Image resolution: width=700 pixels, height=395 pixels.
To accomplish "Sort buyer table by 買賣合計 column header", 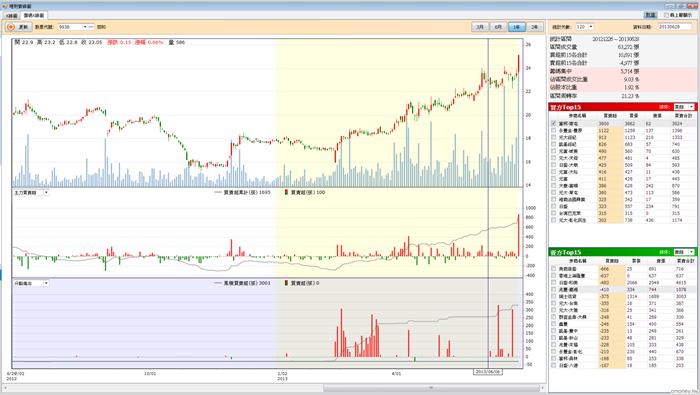I will (683, 116).
